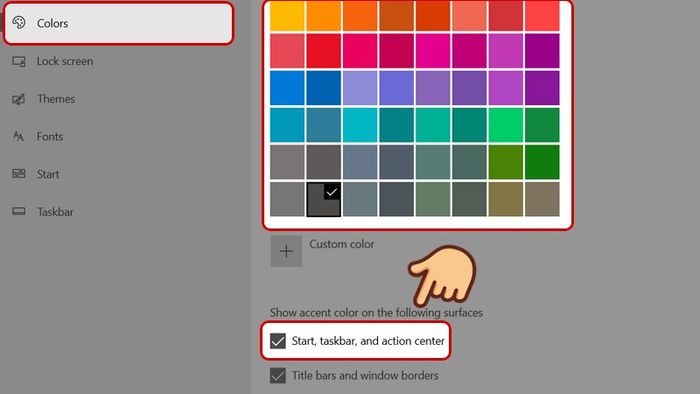Screen dimensions: 700x394
Task: Set the gray-brown swatch, second in fifth row
Action: 324,162
